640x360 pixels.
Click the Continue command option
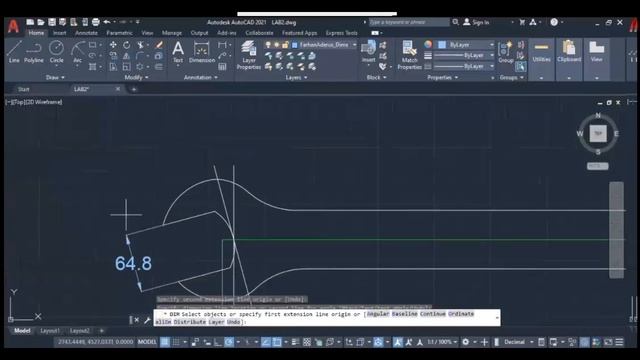click(x=433, y=314)
